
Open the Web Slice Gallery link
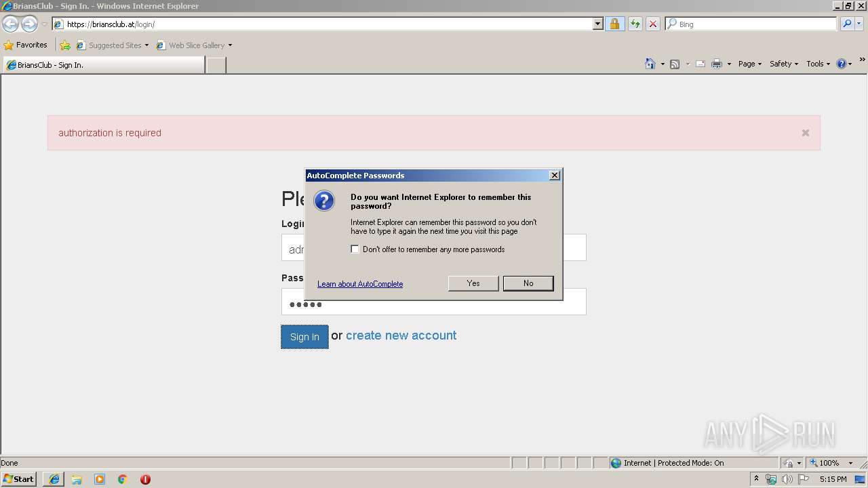click(x=194, y=45)
